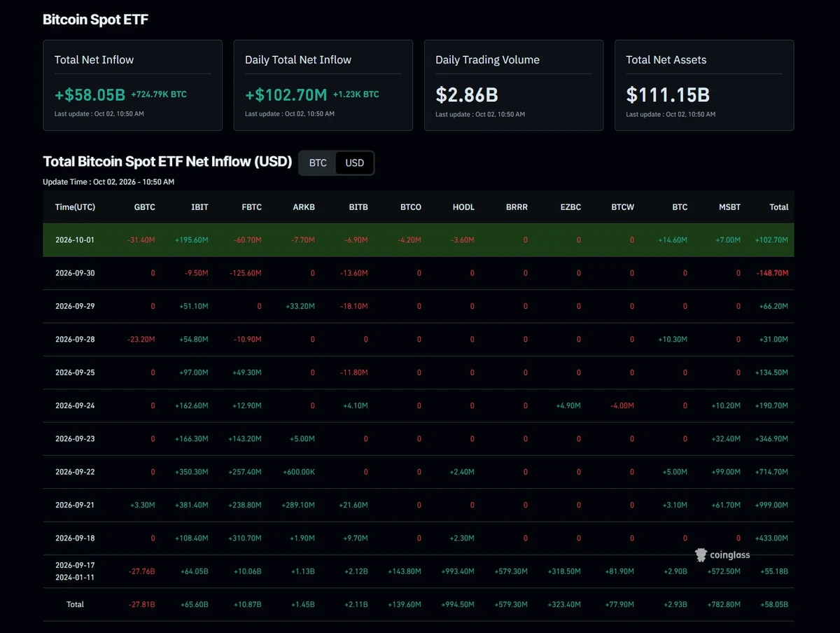The image size is (840, 633).
Task: Click the IBIT column header
Action: pyautogui.click(x=200, y=207)
